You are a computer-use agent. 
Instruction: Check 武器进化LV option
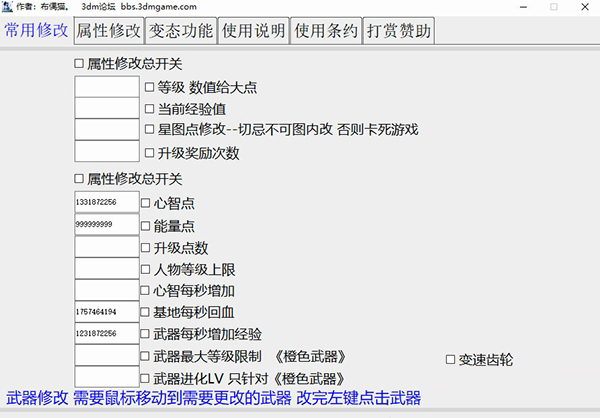tap(145, 379)
